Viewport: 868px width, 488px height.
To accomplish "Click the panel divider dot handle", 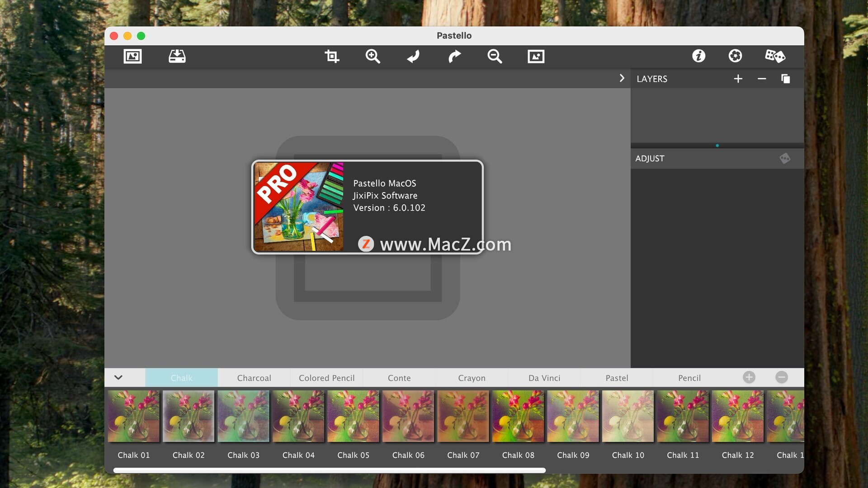I will click(x=717, y=145).
